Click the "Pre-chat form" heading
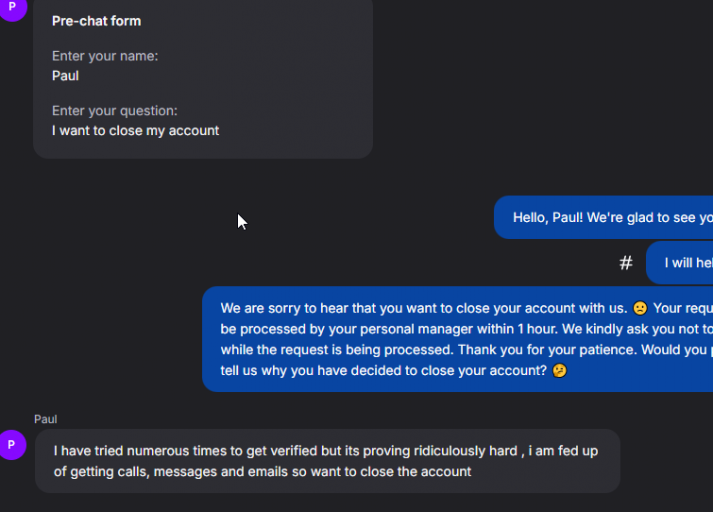713x512 pixels. [x=96, y=21]
